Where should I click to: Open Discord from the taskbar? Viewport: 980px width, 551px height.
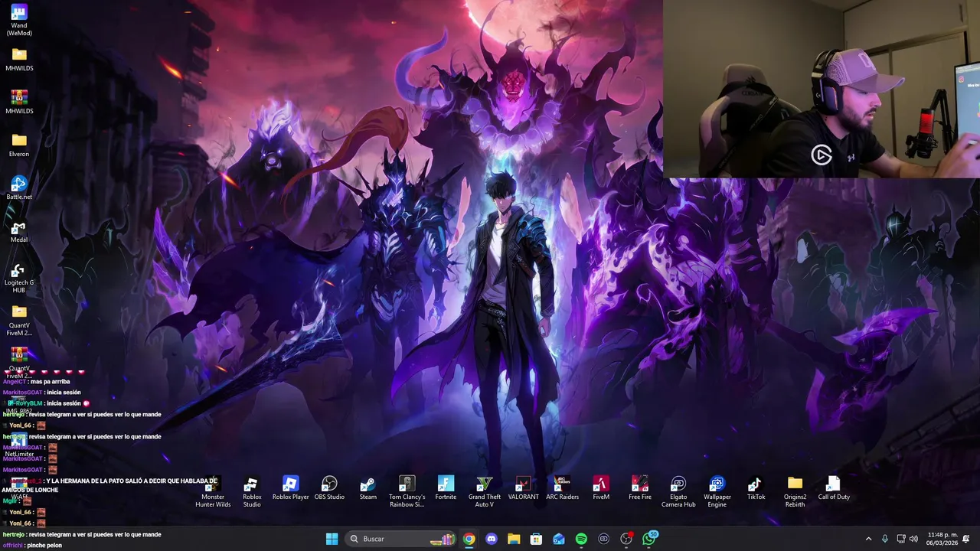(492, 539)
